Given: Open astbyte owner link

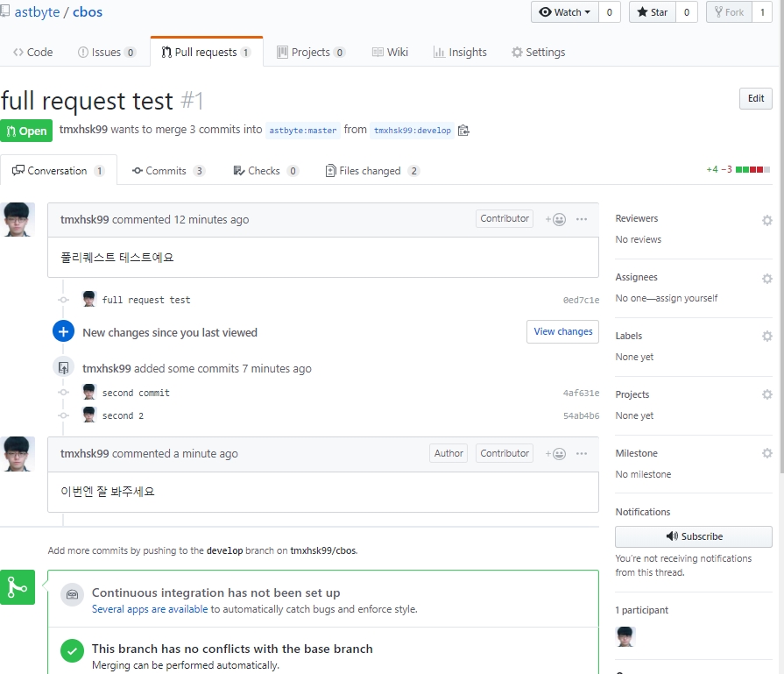Looking at the screenshot, I should click(37, 11).
